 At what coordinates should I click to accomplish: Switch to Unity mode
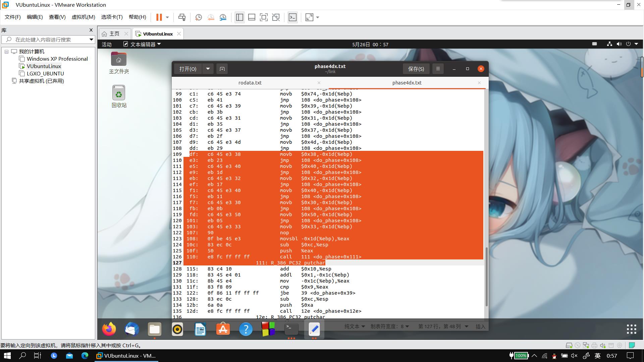point(276,17)
